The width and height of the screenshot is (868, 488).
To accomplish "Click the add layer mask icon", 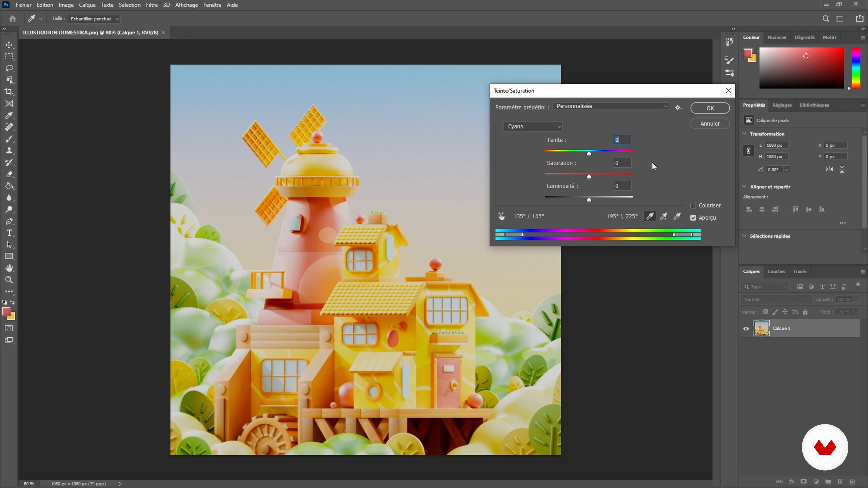I will click(804, 482).
